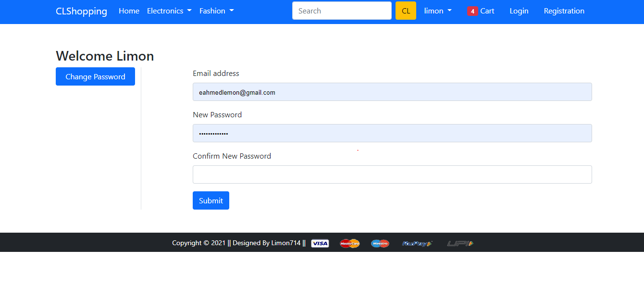
Task: Click the RuPay payment icon
Action: click(417, 243)
